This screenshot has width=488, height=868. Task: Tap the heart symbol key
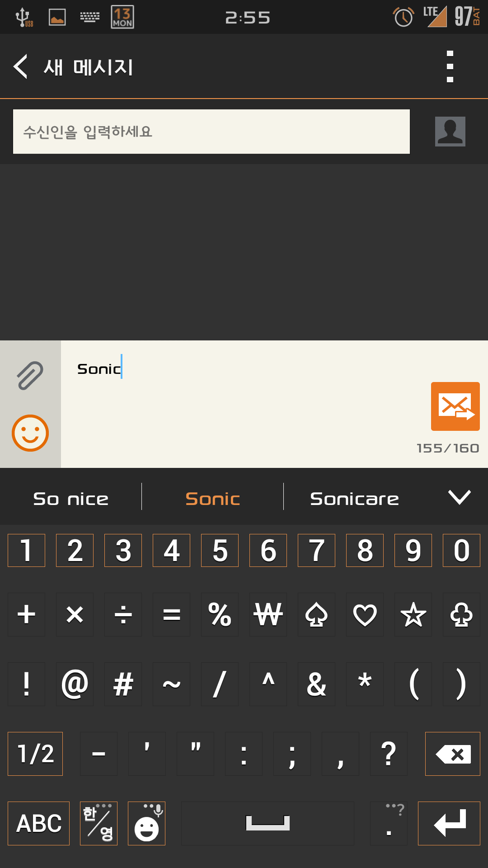[x=365, y=614]
